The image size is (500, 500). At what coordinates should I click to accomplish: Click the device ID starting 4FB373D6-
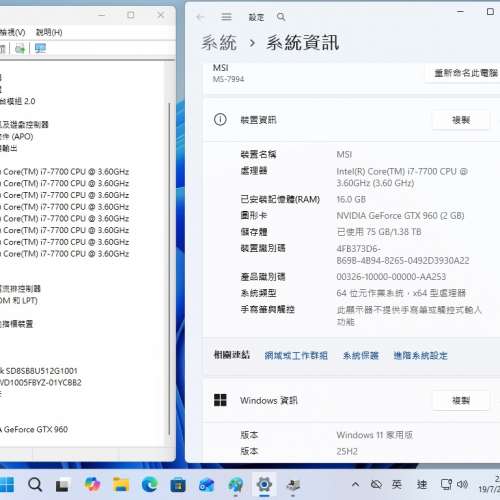point(403,255)
